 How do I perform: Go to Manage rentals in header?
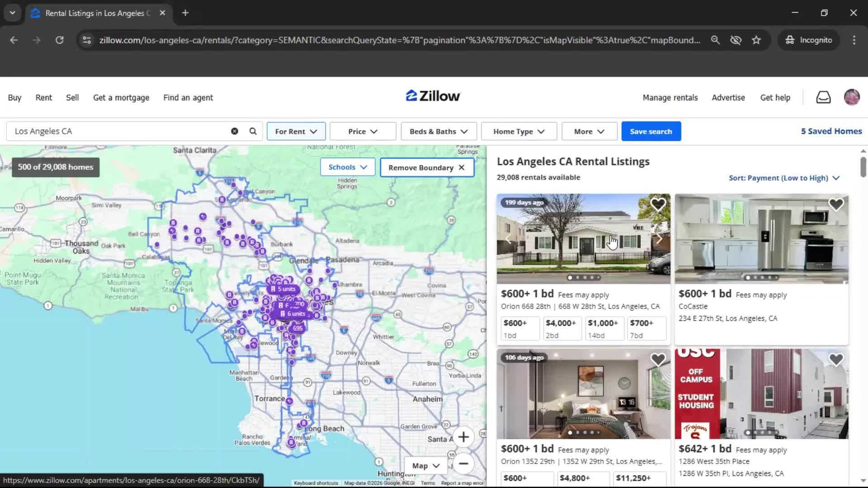tap(670, 98)
